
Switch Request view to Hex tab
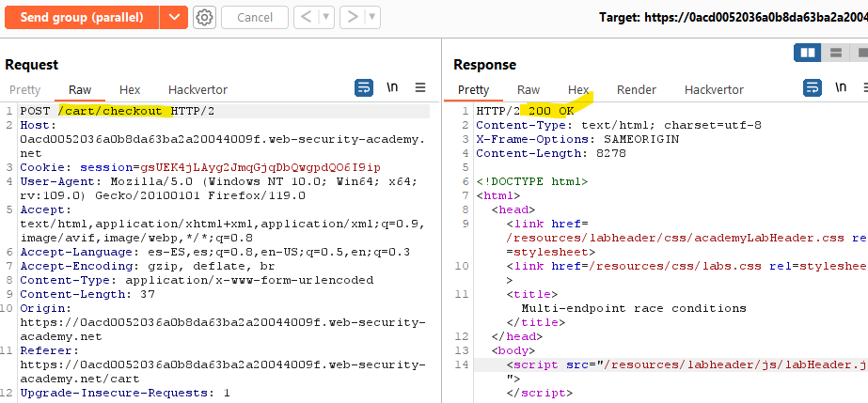130,89
